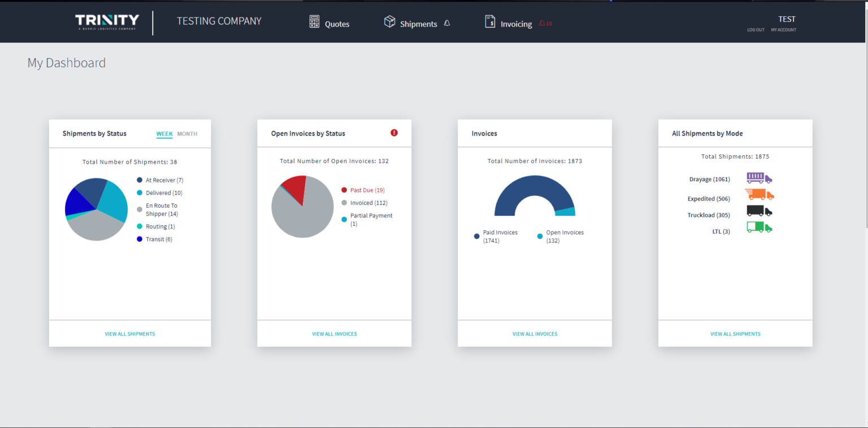Click VIEW ALL SHIPMENTS on Shipments by Status card
868x428 pixels.
[x=129, y=333]
